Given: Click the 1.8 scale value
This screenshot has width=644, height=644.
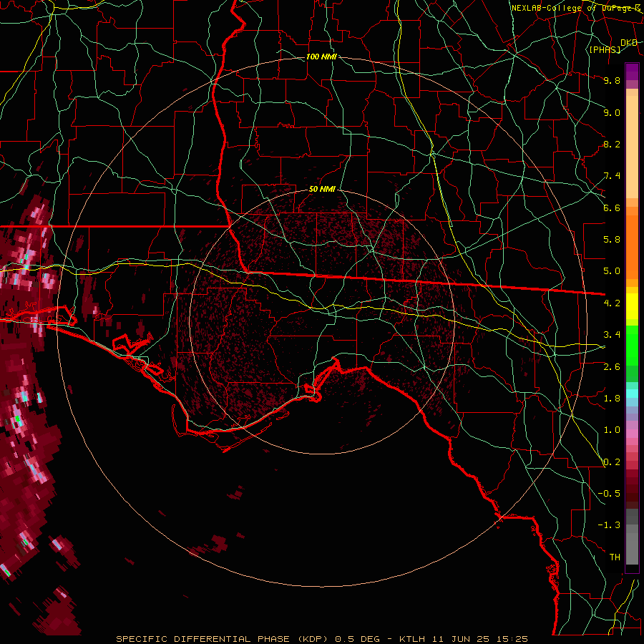Looking at the screenshot, I should point(612,399).
